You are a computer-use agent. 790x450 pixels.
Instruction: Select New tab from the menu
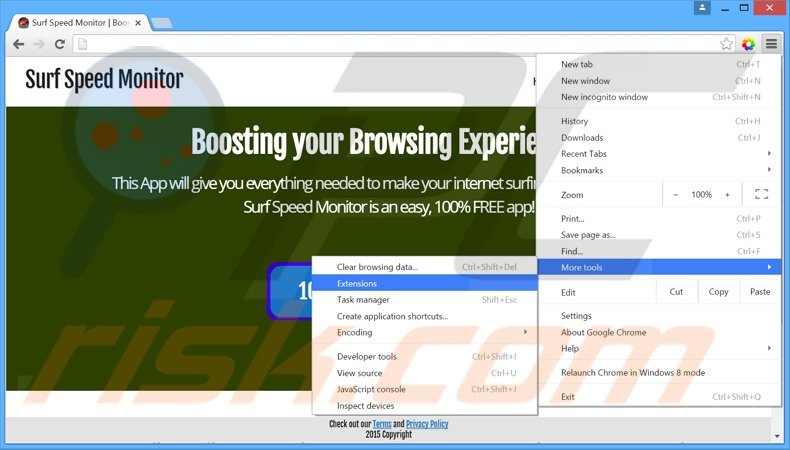tap(660, 64)
